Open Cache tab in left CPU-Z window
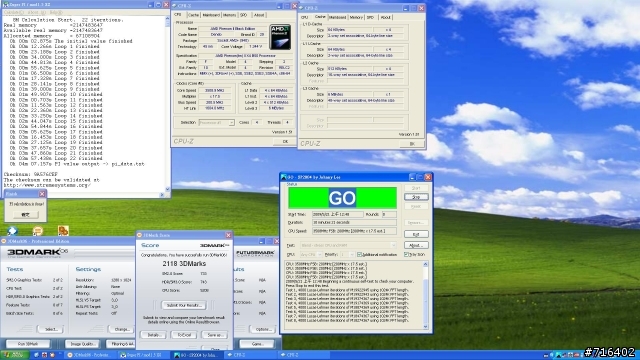This screenshot has height=360, width=640. 193,15
